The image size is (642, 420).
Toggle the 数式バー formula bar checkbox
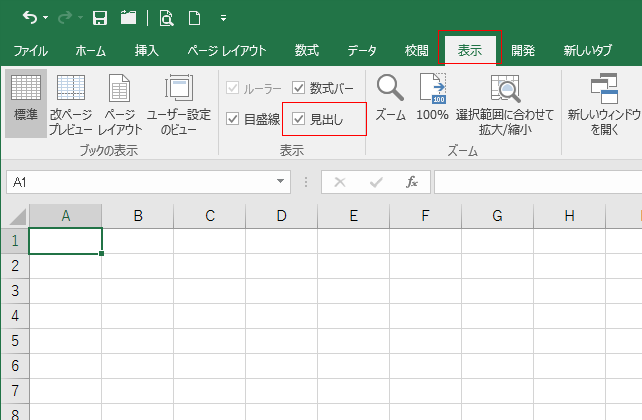(299, 88)
